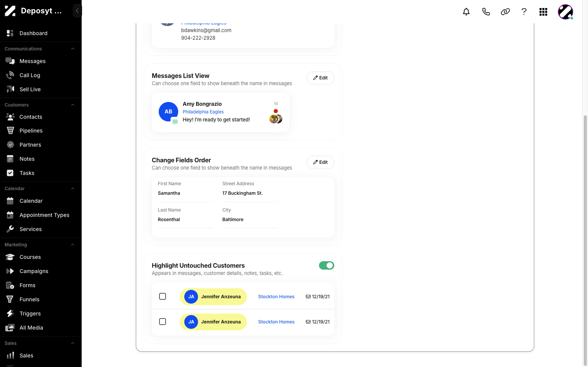This screenshot has width=588, height=367.
Task: Collapse the Sales section chevron
Action: [72, 343]
